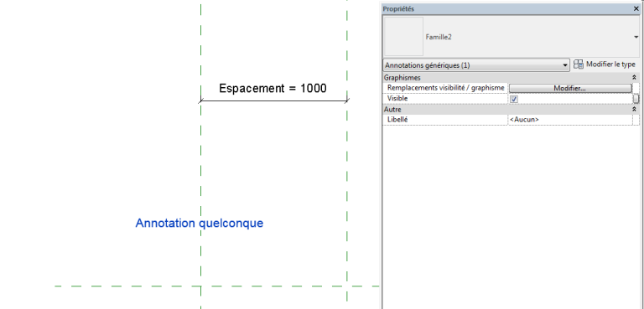
Task: Select the Annotation quelconque text
Action: pyautogui.click(x=200, y=224)
